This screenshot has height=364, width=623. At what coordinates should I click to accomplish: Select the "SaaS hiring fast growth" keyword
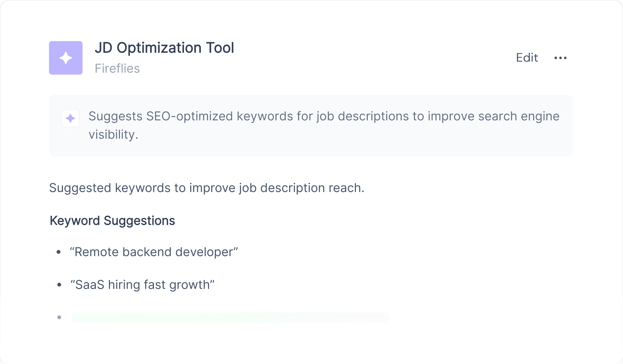point(142,285)
